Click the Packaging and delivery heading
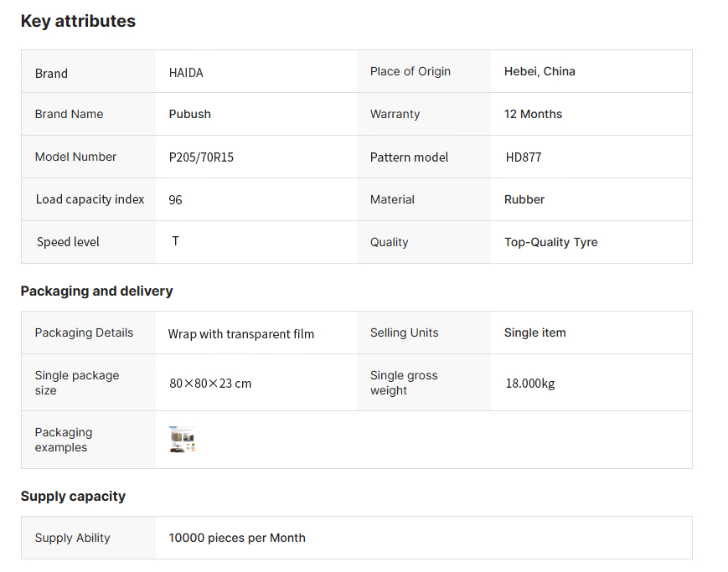 pos(96,291)
